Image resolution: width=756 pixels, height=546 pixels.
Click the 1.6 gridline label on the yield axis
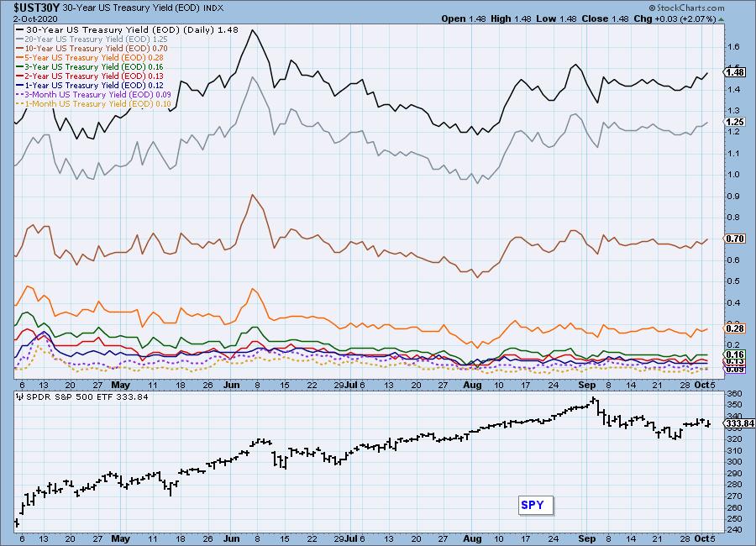point(733,47)
